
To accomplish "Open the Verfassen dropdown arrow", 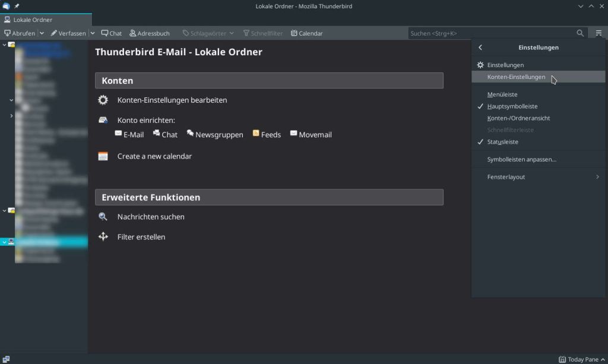I will [93, 33].
